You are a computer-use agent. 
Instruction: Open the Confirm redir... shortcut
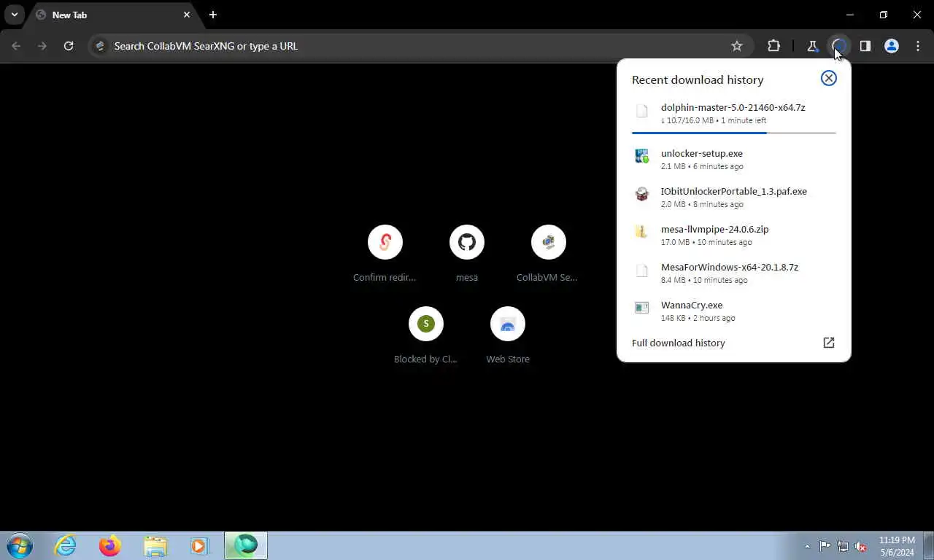385,254
